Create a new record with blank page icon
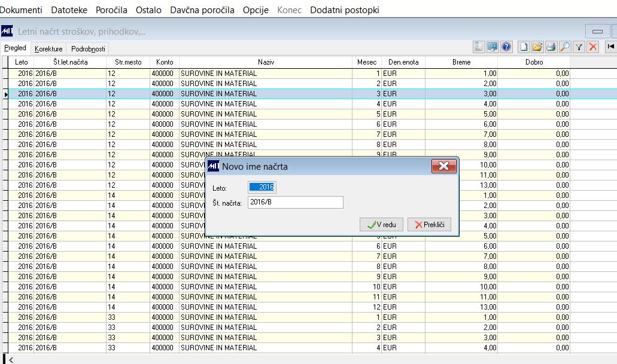This screenshot has height=364, width=617. 524,47
